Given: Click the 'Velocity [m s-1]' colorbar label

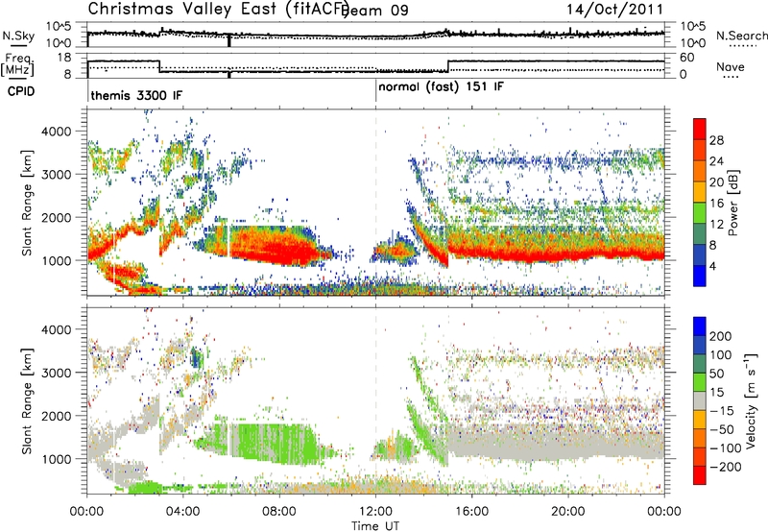Looking at the screenshot, I should point(751,400).
